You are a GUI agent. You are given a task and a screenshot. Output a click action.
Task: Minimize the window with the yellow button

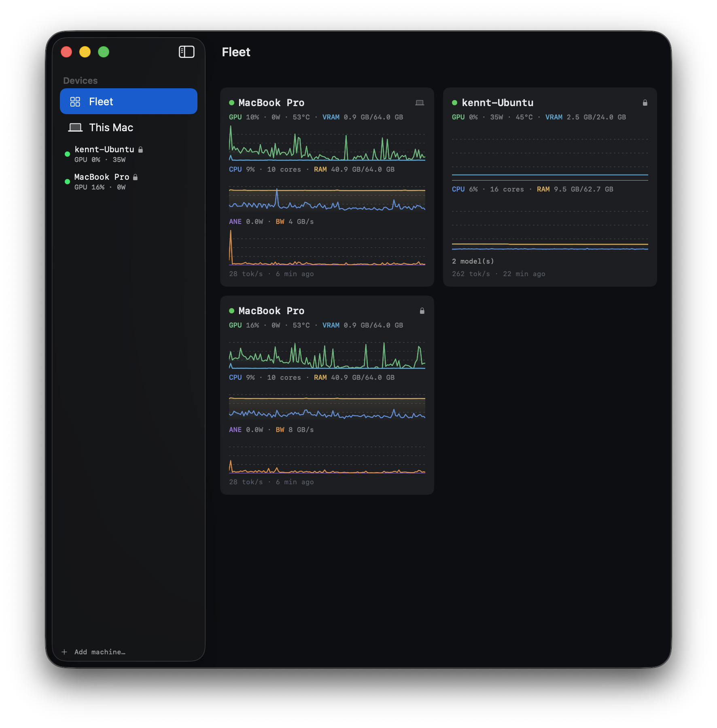coord(85,52)
